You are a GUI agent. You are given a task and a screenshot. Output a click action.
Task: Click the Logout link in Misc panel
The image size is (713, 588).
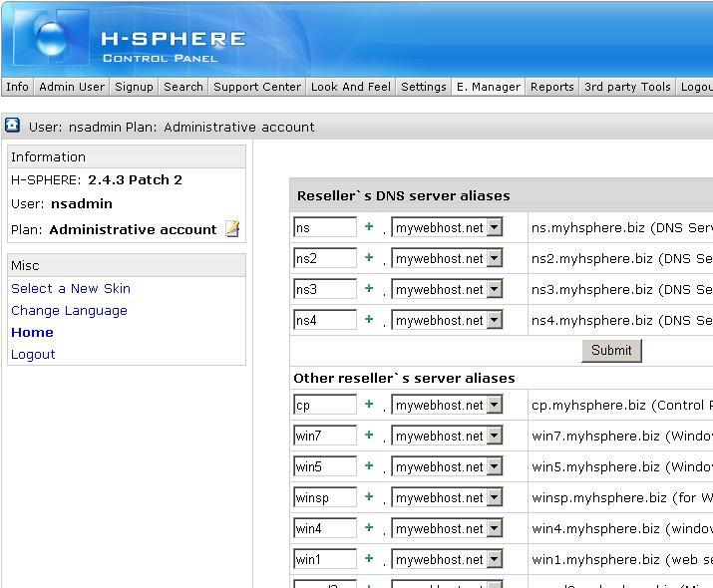coord(33,355)
